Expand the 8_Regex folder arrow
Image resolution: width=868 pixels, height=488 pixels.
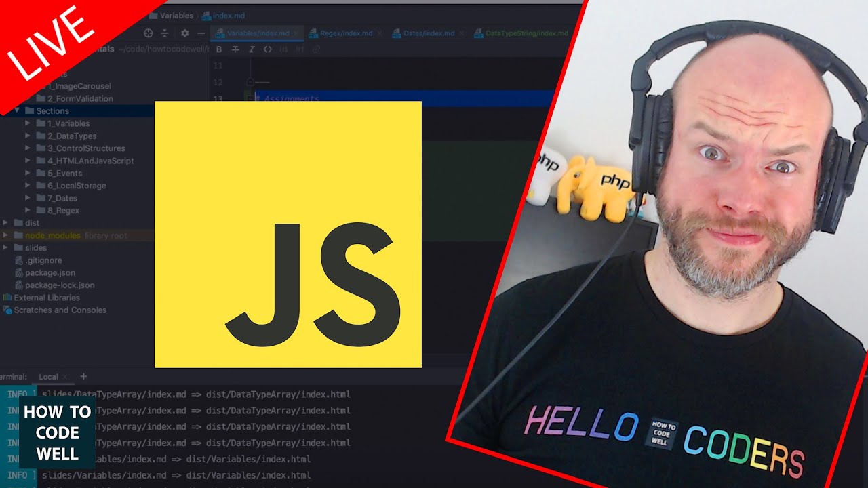pyautogui.click(x=28, y=210)
